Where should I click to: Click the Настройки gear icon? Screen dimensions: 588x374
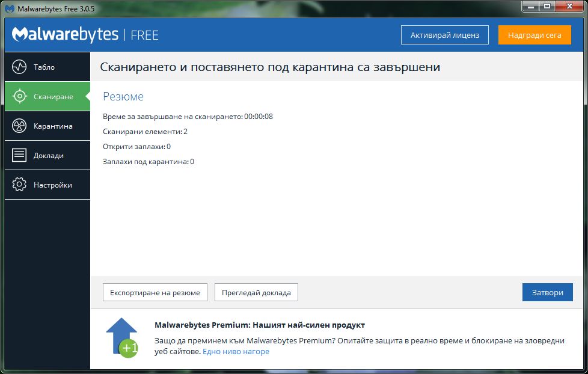(x=19, y=185)
